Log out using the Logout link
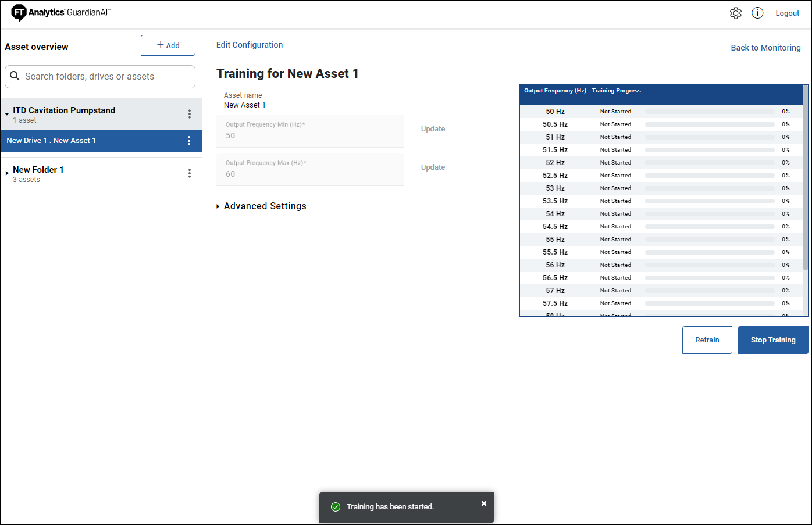This screenshot has height=525, width=812. click(787, 13)
